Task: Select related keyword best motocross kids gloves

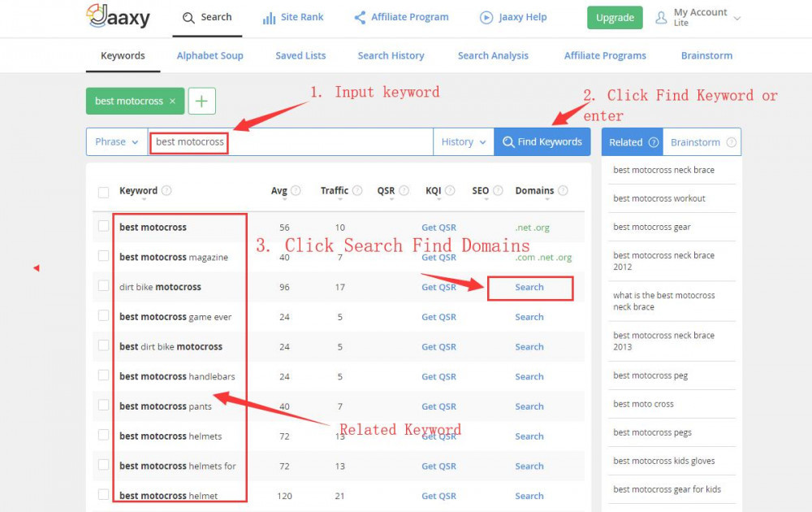Action: pos(664,462)
